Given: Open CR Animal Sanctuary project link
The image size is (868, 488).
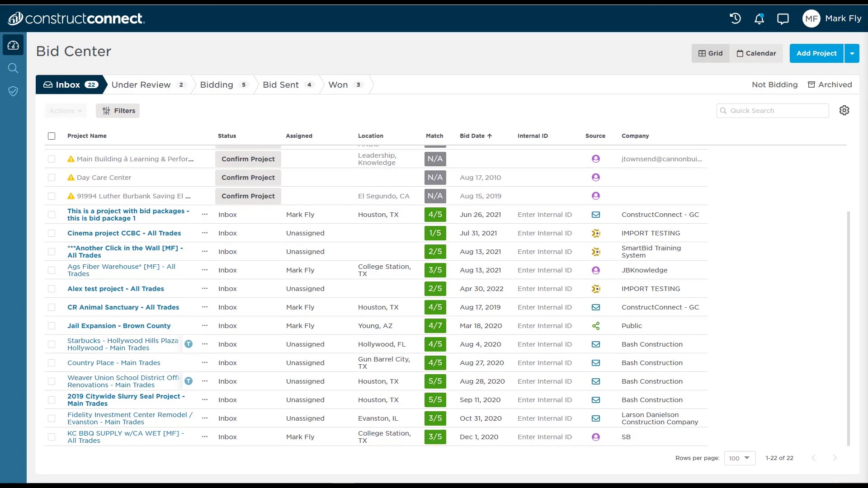Looking at the screenshot, I should pyautogui.click(x=123, y=307).
